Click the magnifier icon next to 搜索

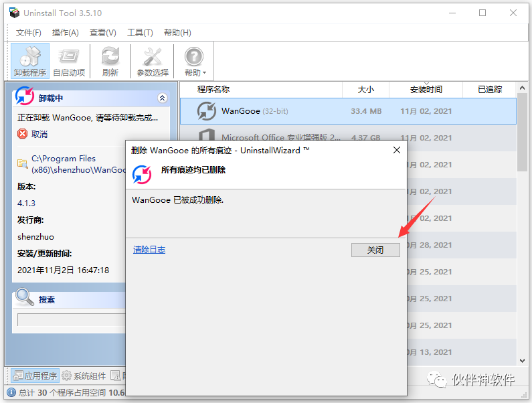coord(25,297)
